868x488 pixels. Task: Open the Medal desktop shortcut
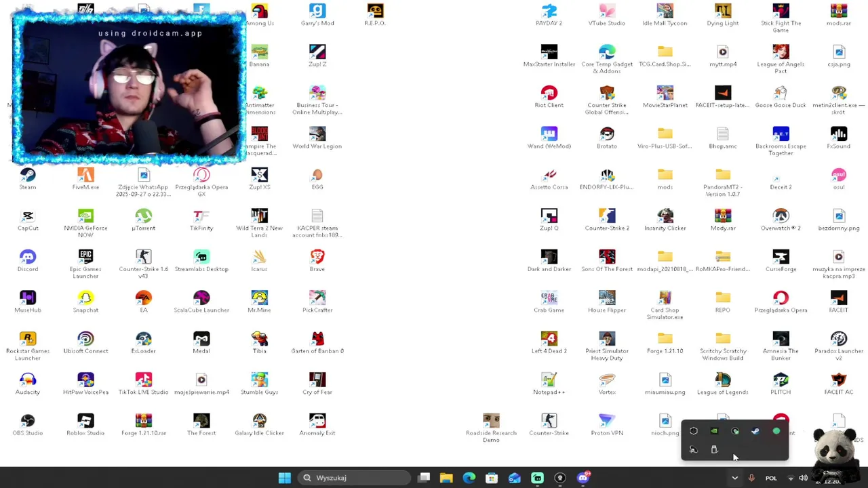pyautogui.click(x=201, y=343)
